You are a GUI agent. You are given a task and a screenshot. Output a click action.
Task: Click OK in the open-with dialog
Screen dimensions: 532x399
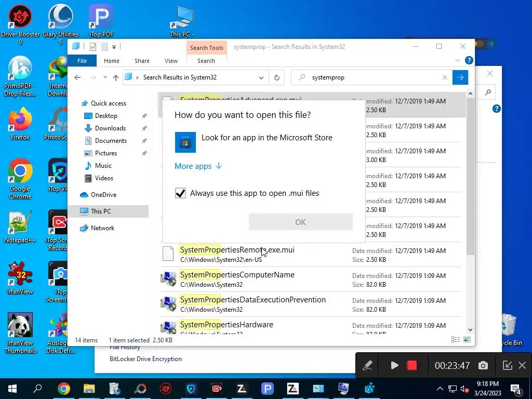tap(301, 222)
